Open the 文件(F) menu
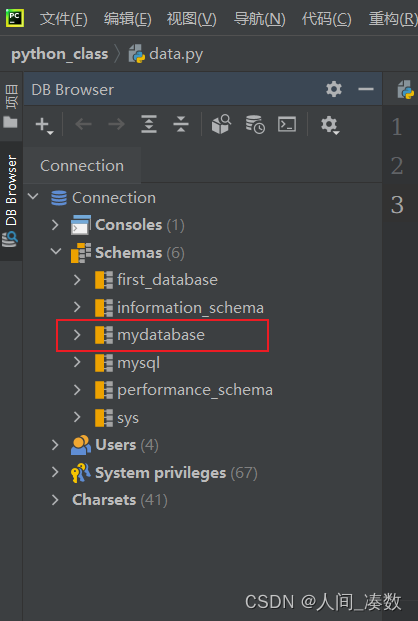418x621 pixels. [x=64, y=19]
